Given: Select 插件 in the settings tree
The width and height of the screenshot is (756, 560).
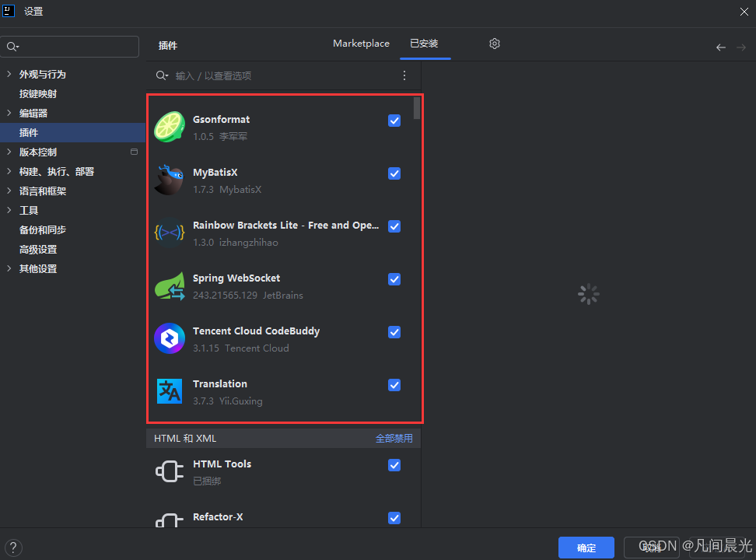Looking at the screenshot, I should pos(72,133).
